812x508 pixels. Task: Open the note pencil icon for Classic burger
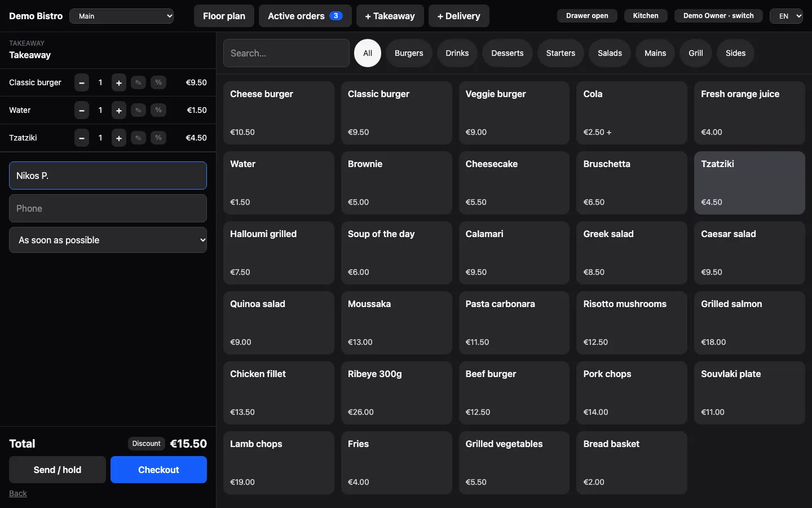coord(138,82)
